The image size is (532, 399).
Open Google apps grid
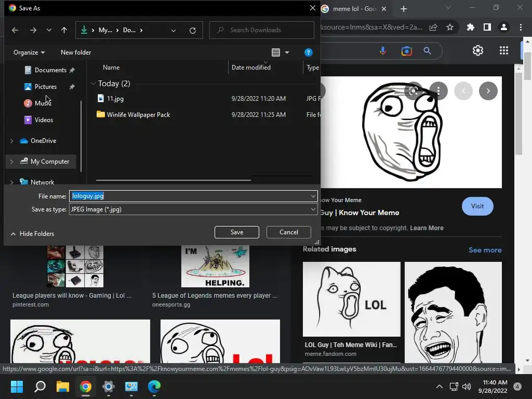click(x=504, y=50)
